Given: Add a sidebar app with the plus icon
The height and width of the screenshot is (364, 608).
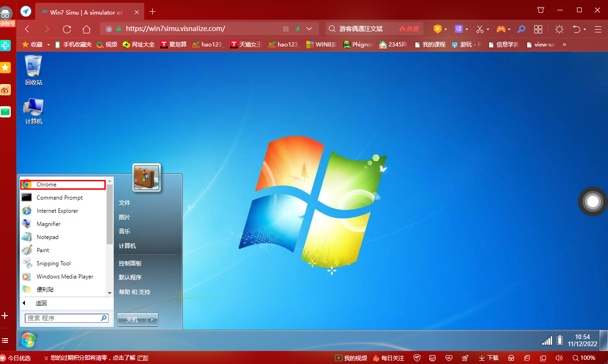Looking at the screenshot, I should tap(5, 316).
